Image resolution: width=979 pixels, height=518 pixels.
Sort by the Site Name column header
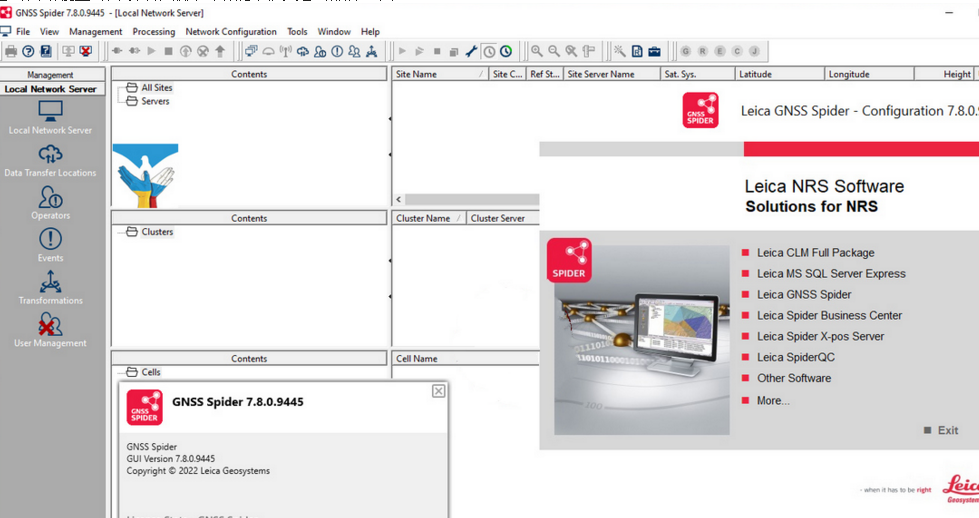coord(440,74)
